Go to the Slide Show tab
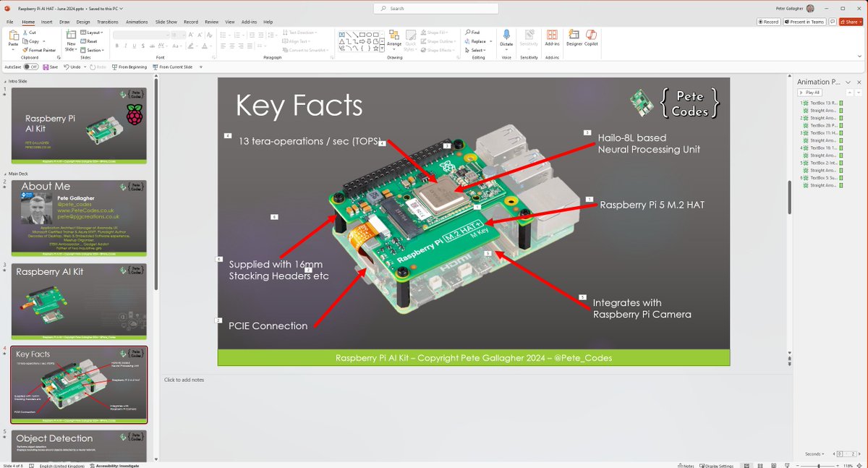 tap(166, 22)
